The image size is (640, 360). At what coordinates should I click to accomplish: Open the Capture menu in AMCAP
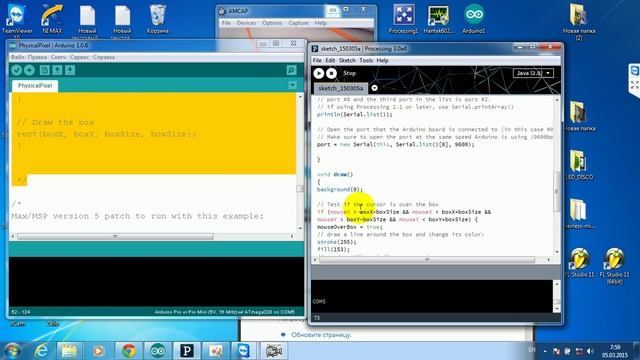tap(298, 23)
